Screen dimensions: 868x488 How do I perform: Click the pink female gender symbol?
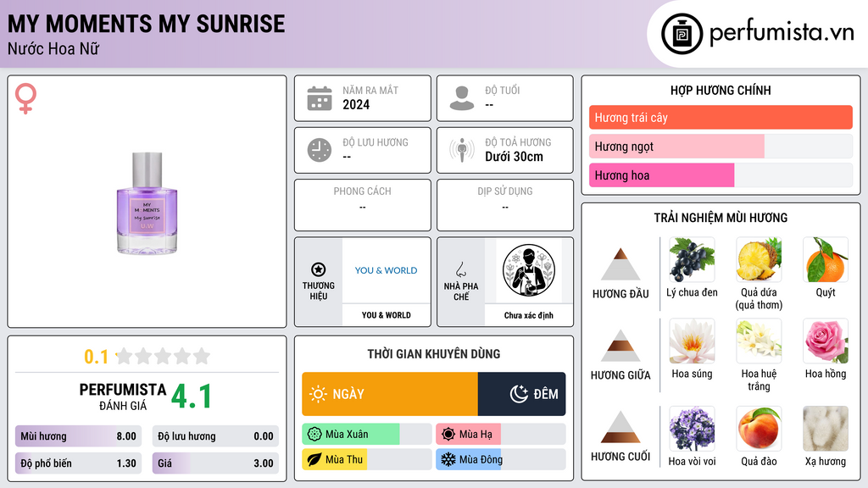(25, 98)
